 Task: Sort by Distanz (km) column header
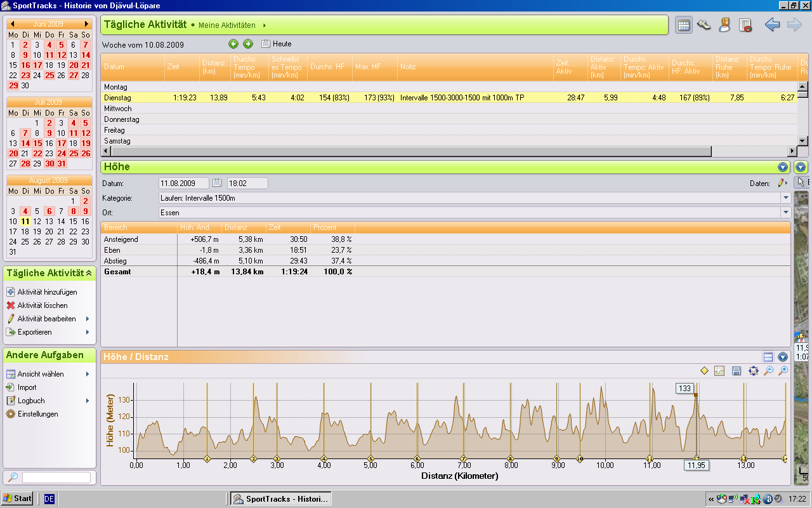click(215, 67)
